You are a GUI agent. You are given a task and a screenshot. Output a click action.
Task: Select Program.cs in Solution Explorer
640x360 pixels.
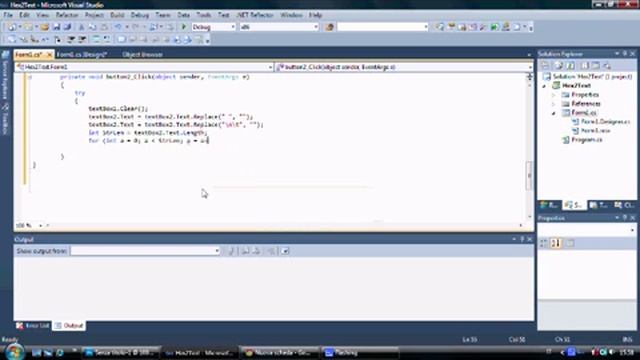coord(587,140)
